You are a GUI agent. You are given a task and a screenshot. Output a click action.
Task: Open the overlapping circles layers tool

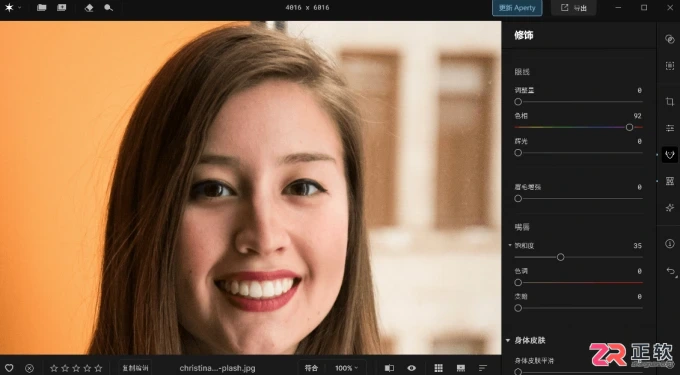click(x=670, y=39)
